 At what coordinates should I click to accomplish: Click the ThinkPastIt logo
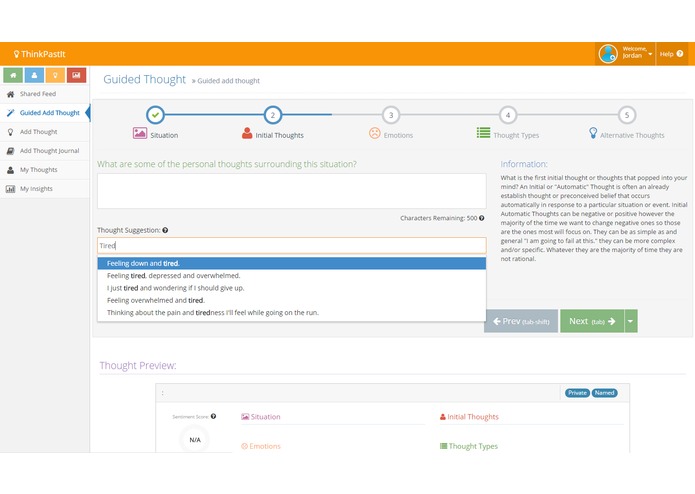pyautogui.click(x=39, y=54)
